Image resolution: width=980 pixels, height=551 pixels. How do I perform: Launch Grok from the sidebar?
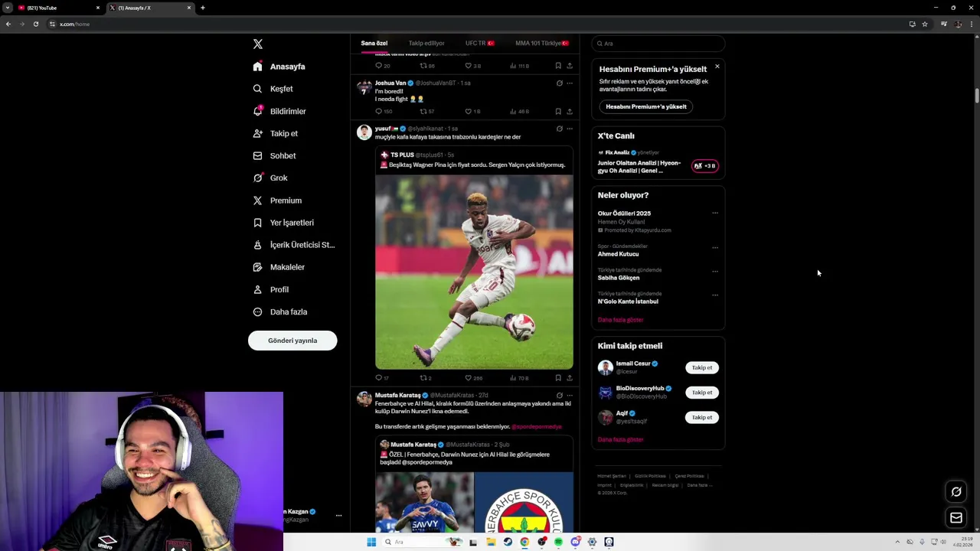click(x=270, y=178)
